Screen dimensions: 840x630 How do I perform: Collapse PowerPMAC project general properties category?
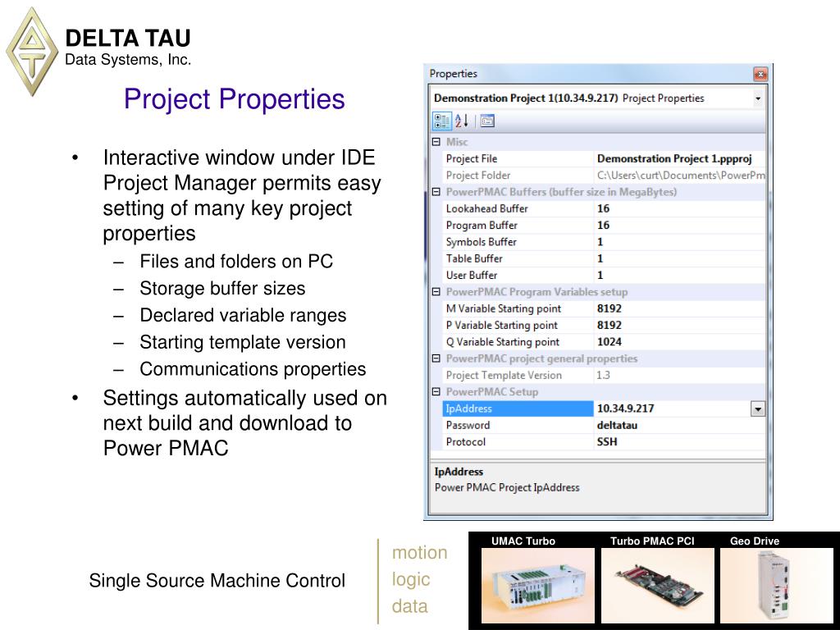(x=436, y=358)
